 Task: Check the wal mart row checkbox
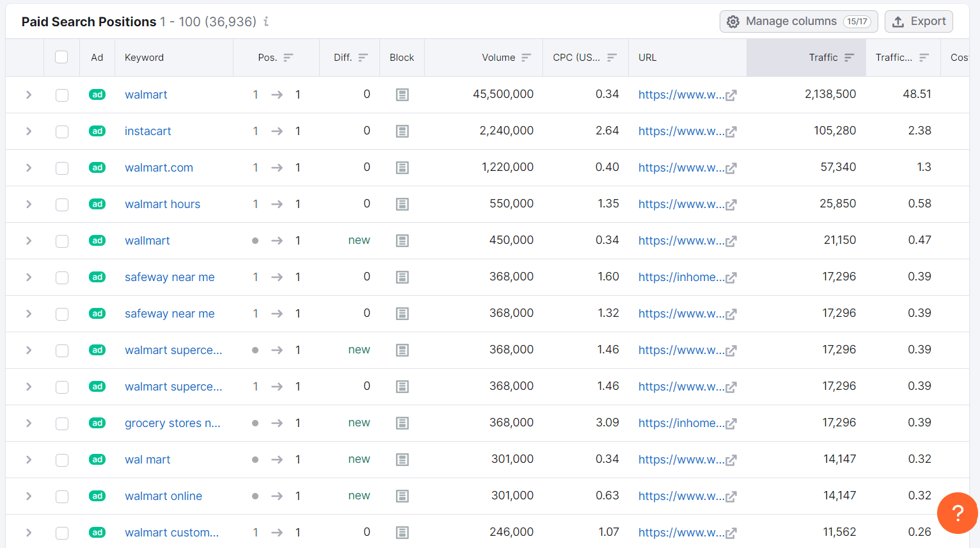point(62,460)
